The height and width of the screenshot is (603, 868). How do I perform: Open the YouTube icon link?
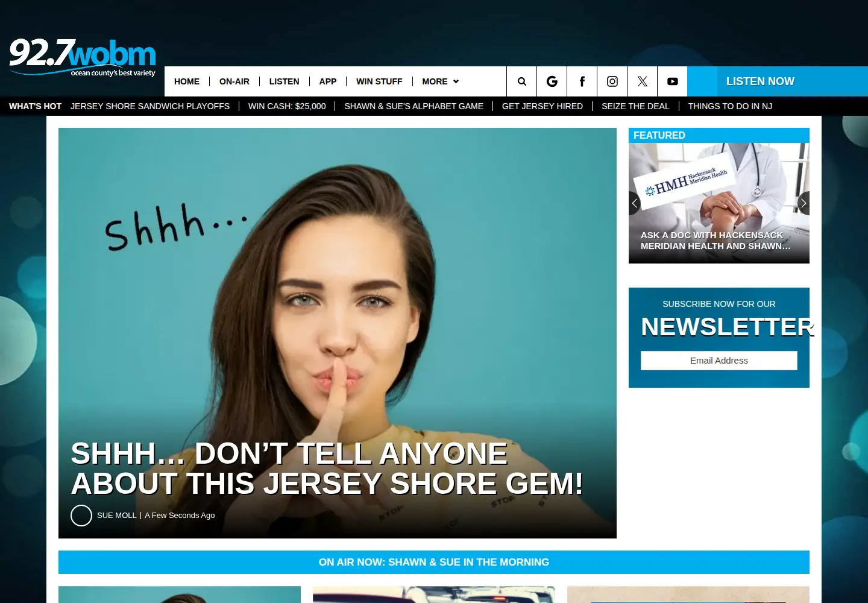coord(672,81)
